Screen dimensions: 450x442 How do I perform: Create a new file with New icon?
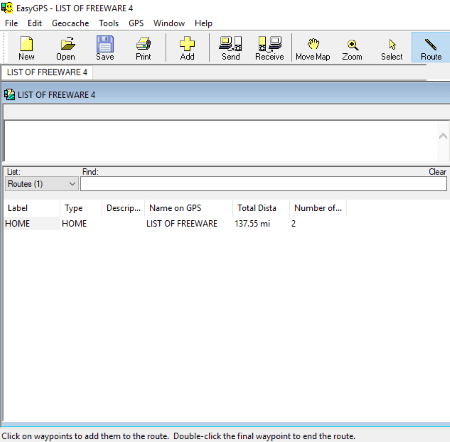point(26,48)
